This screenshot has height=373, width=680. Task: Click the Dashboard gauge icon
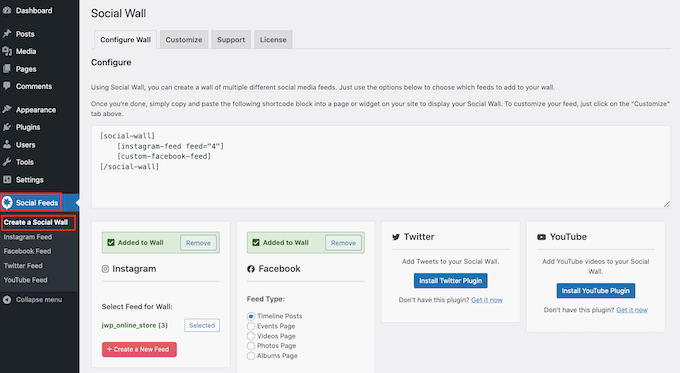7,10
